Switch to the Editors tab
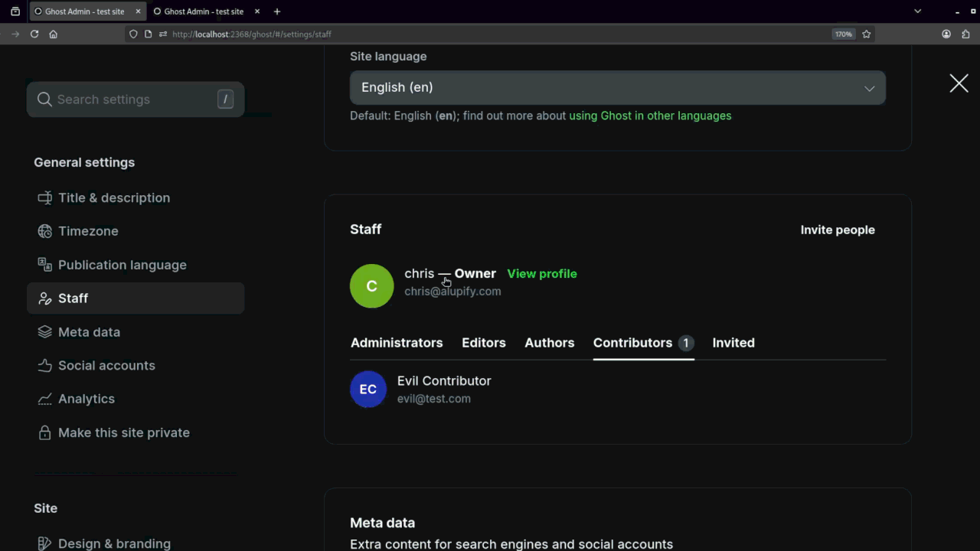 point(483,343)
